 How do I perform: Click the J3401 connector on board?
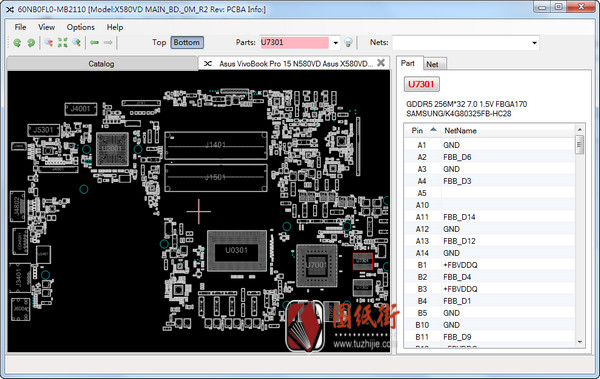(19, 278)
